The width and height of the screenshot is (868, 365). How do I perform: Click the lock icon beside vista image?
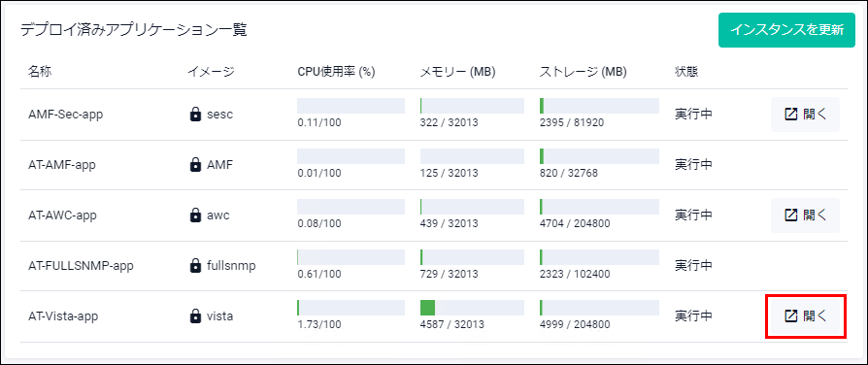tap(195, 316)
